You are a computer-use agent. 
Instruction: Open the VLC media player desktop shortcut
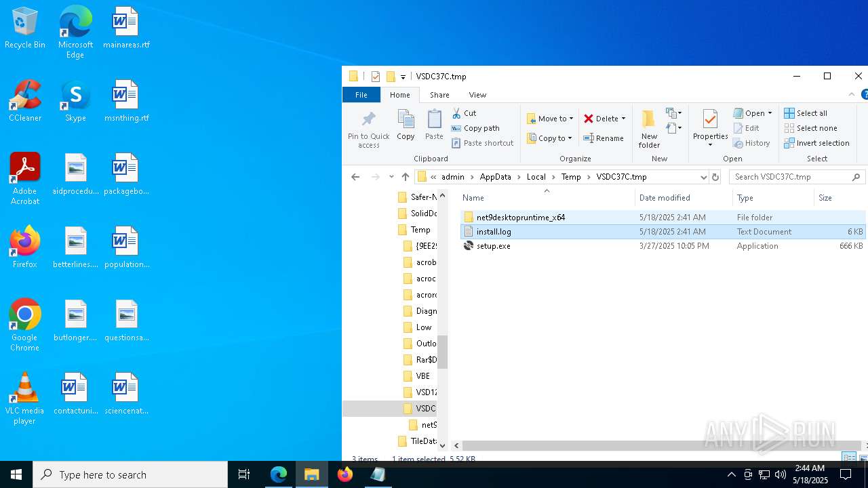[x=25, y=399]
